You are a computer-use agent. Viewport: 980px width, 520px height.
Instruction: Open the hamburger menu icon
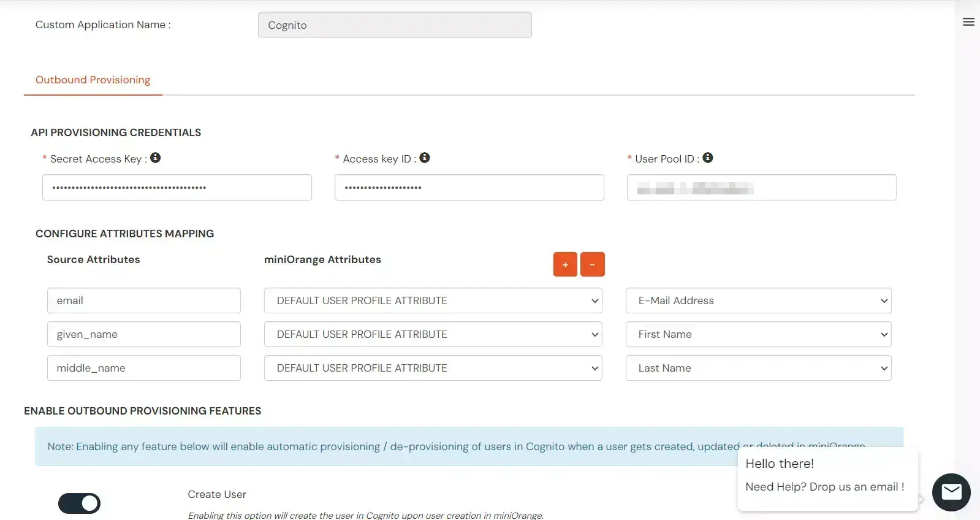(968, 22)
